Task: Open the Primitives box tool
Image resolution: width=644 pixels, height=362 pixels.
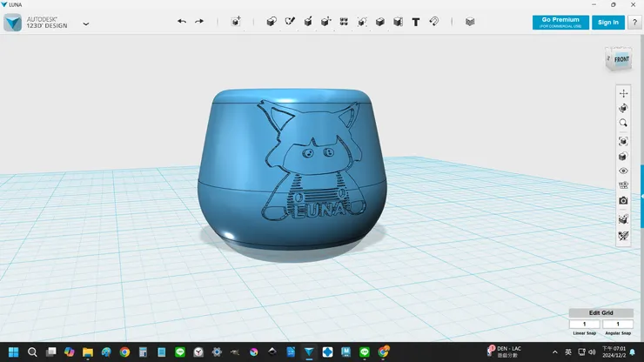Action: pyautogui.click(x=271, y=22)
